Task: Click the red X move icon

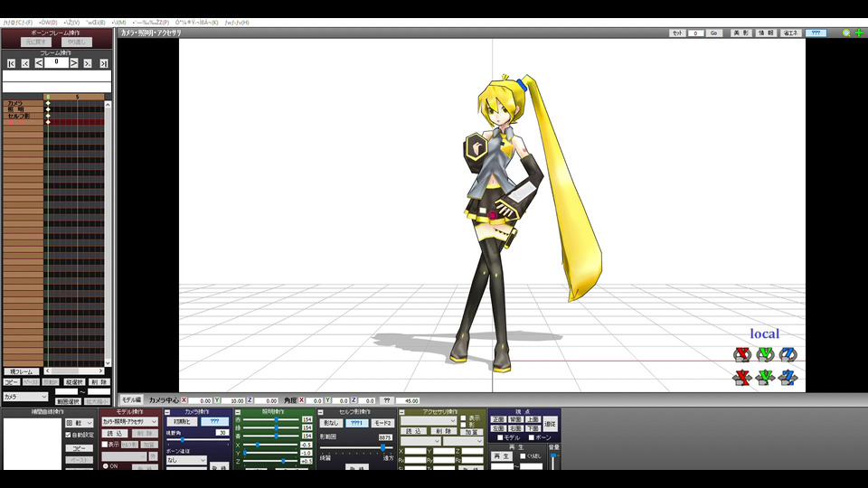Action: pos(741,378)
